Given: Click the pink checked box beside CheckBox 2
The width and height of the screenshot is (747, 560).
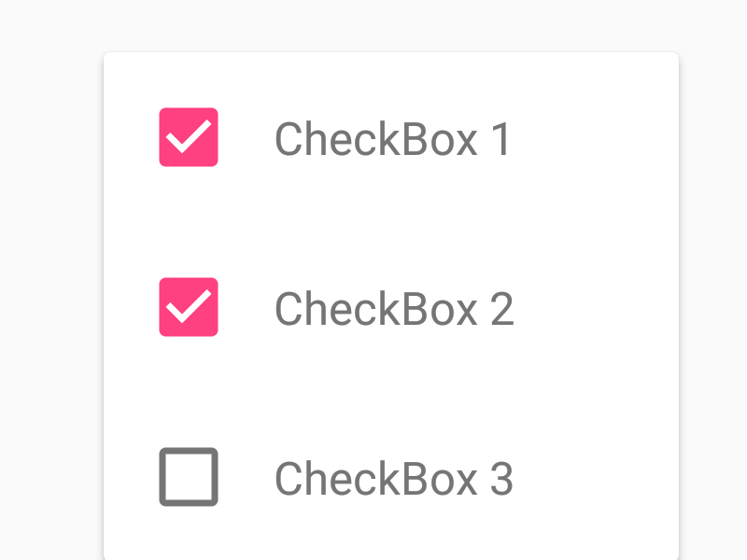Looking at the screenshot, I should pyautogui.click(x=188, y=307).
